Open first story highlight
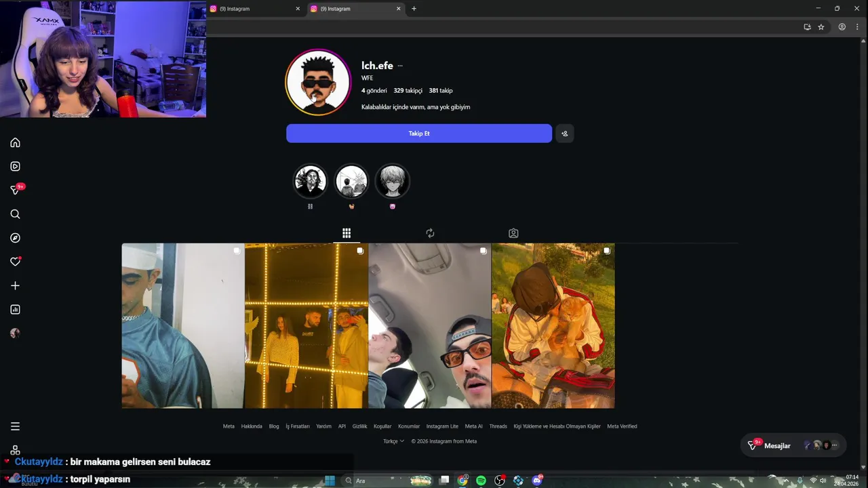 click(310, 182)
